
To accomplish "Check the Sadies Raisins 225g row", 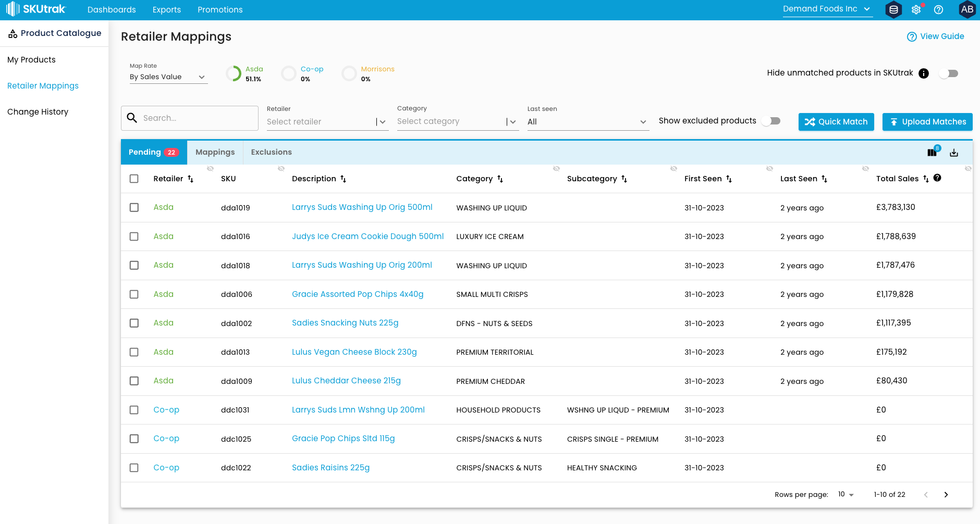I will pos(134,468).
